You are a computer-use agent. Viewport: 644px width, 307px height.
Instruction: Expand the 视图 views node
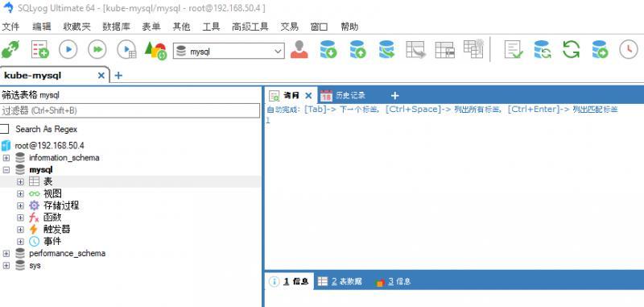click(21, 193)
